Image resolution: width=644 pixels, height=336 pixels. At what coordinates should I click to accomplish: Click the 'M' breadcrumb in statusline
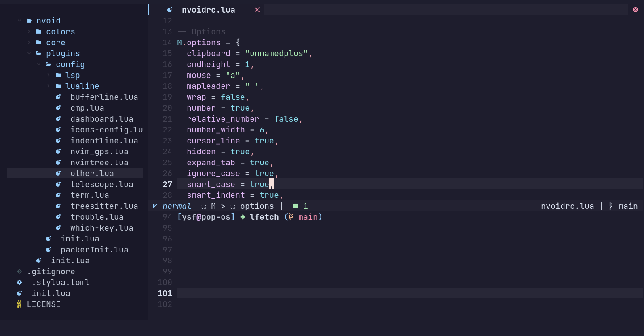click(x=213, y=206)
